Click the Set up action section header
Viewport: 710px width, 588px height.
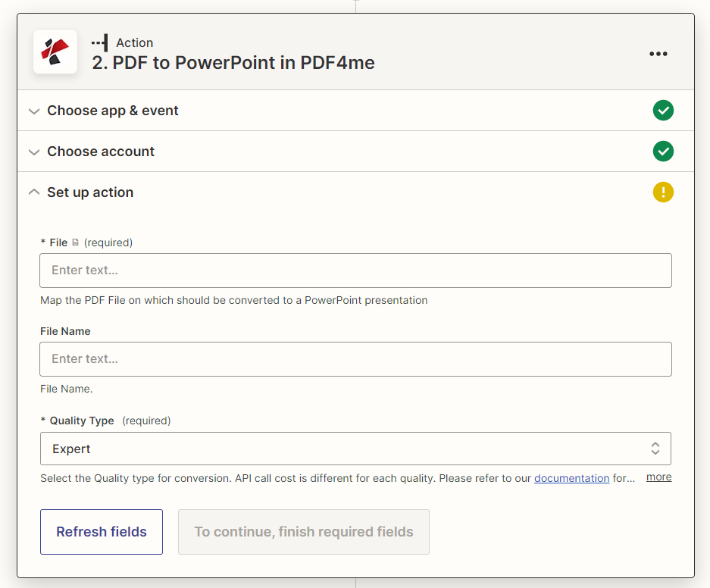89,192
